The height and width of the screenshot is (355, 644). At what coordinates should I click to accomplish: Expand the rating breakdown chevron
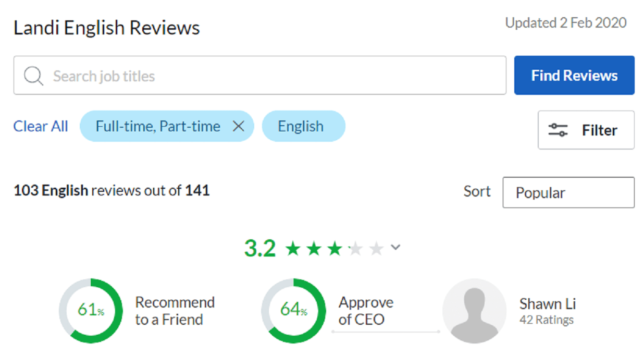[395, 247]
